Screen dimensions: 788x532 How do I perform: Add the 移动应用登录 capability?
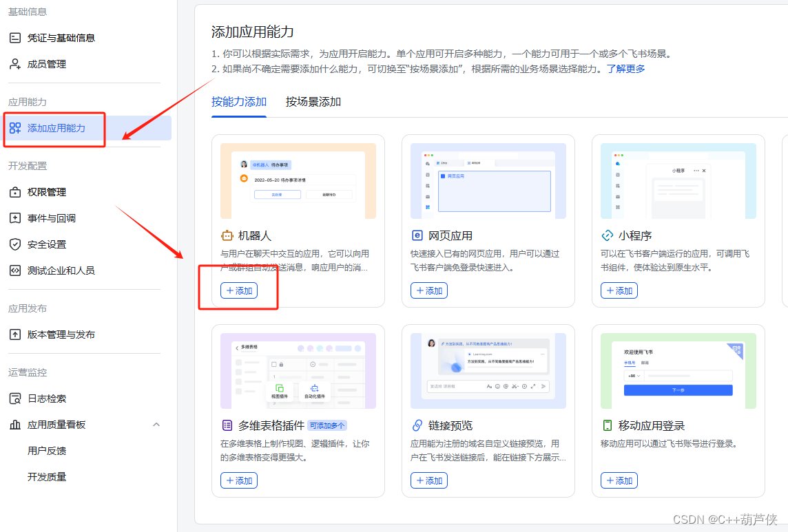tap(619, 480)
